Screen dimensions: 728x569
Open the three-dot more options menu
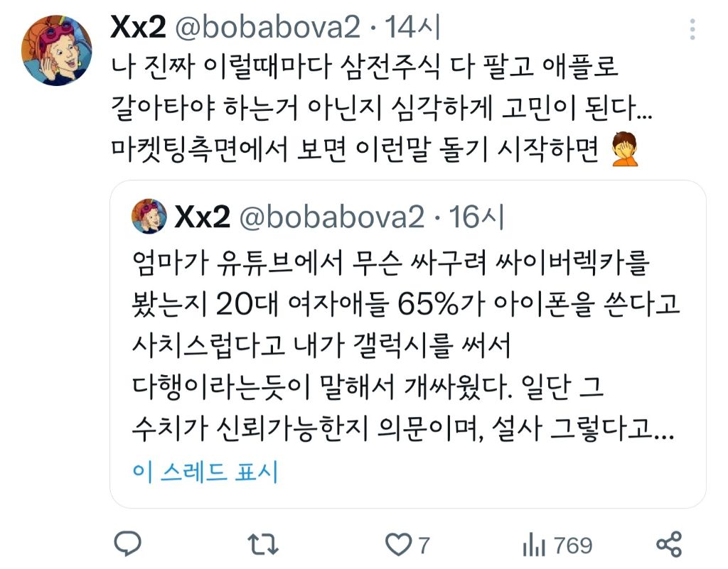(692, 29)
